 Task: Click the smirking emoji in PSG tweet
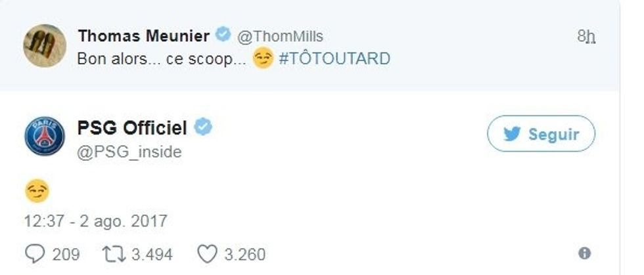tap(38, 191)
